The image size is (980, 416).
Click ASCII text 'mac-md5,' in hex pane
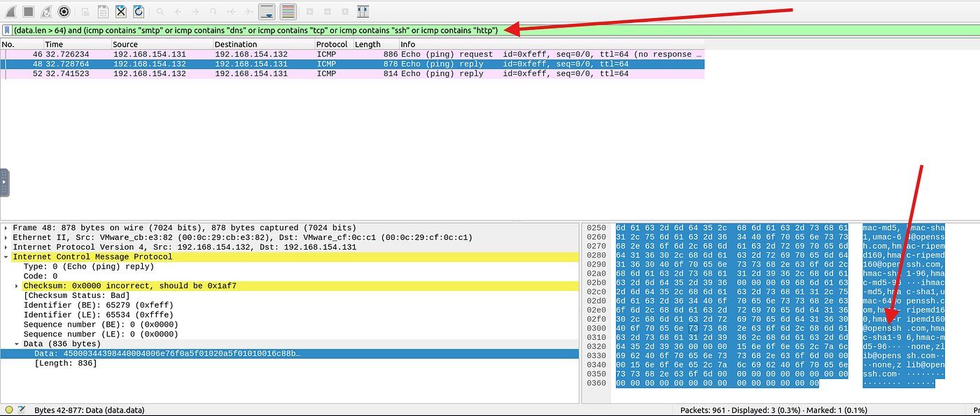click(882, 228)
